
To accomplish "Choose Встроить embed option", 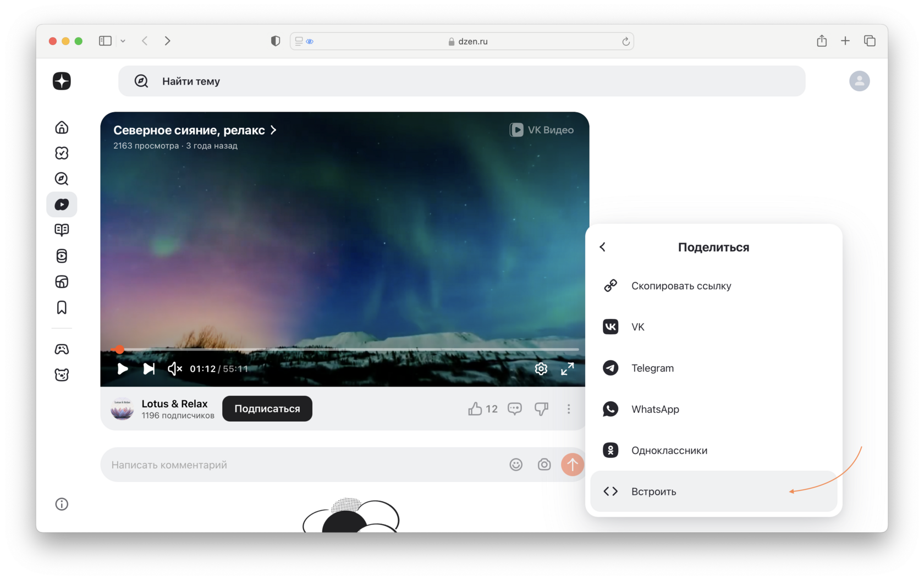I will (713, 491).
